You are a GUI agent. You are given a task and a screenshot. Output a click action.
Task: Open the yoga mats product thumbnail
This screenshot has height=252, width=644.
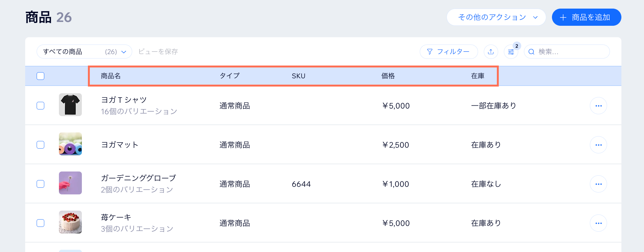[70, 144]
